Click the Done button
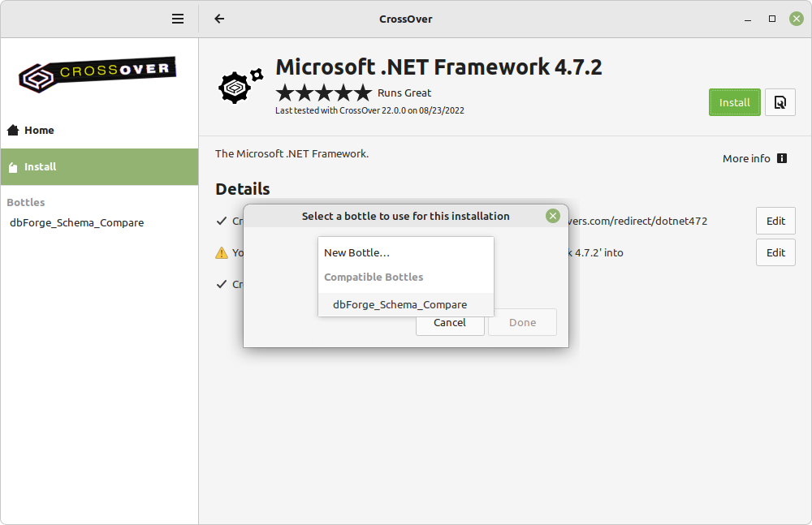 tap(522, 323)
